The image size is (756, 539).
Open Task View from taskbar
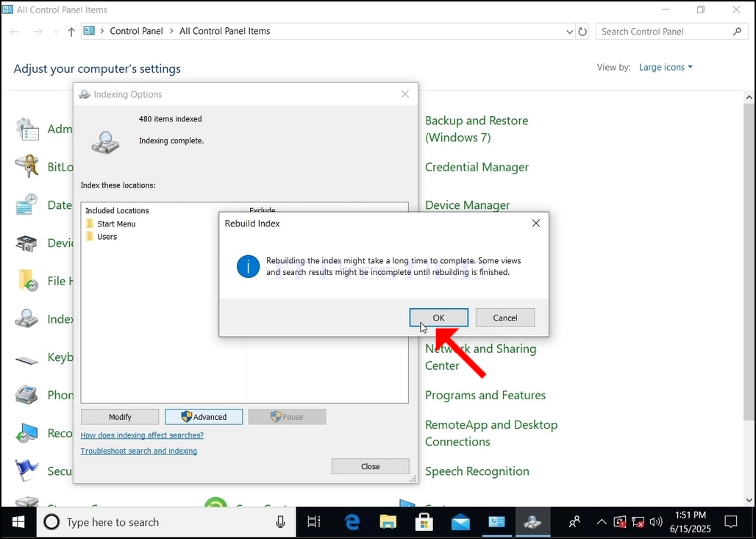pos(314,522)
